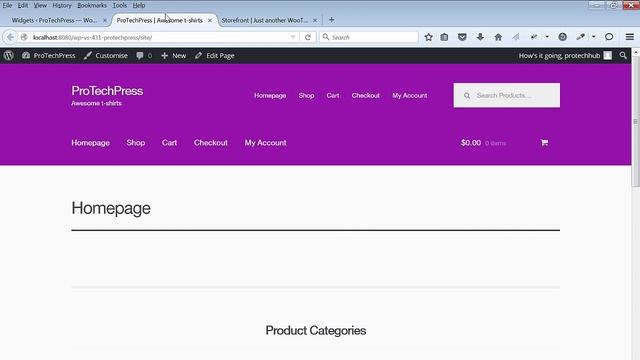Click Shop in the main navigation bar

(136, 143)
